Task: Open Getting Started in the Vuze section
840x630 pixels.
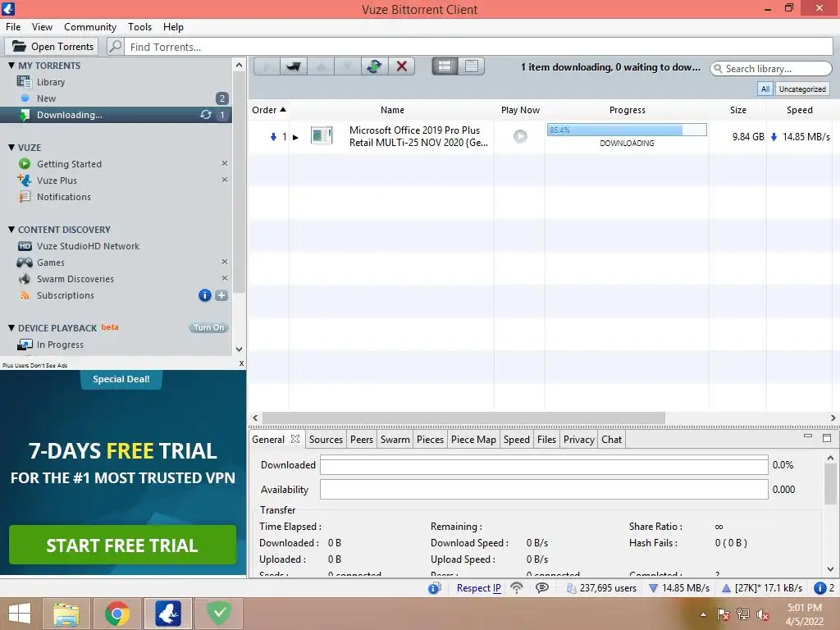Action: click(69, 164)
